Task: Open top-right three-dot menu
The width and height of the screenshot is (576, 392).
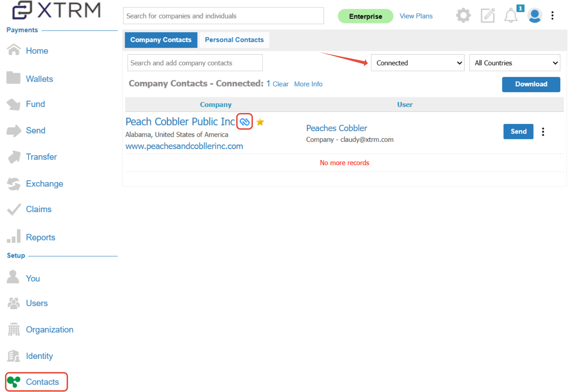Action: click(552, 15)
